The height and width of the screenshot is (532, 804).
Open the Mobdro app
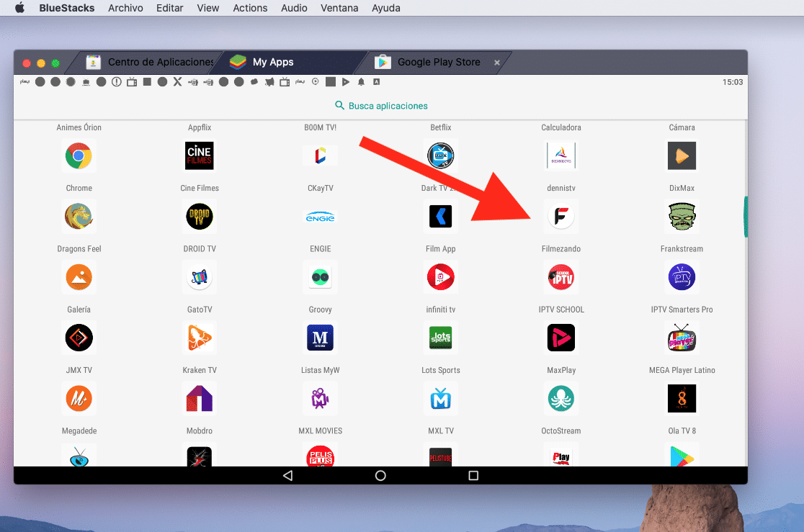[x=200, y=398]
